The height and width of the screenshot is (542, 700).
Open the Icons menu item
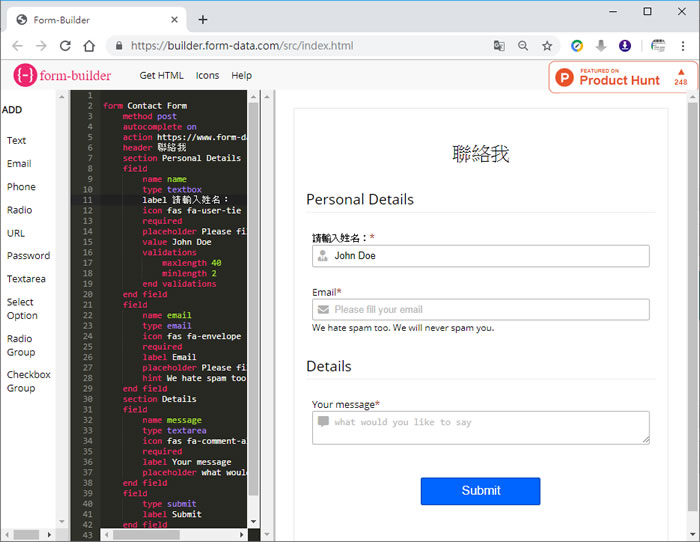[x=207, y=75]
